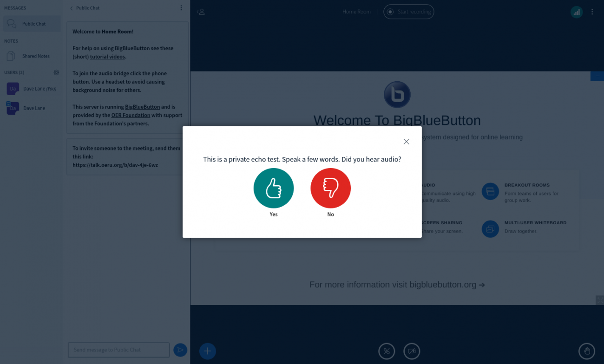Open the chat options three-dot menu
This screenshot has width=604, height=364.
181,8
